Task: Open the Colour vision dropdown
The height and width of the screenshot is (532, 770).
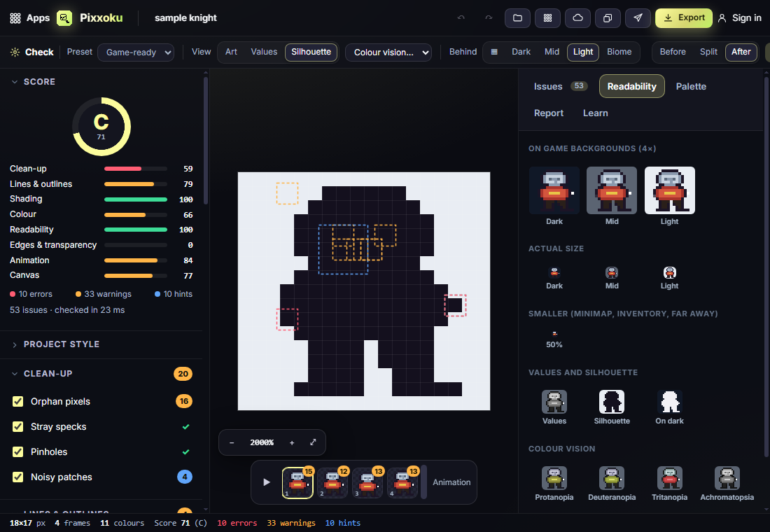Action: coord(388,52)
